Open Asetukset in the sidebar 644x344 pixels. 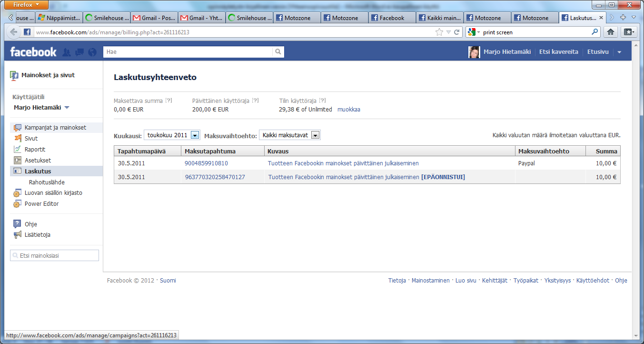click(38, 161)
